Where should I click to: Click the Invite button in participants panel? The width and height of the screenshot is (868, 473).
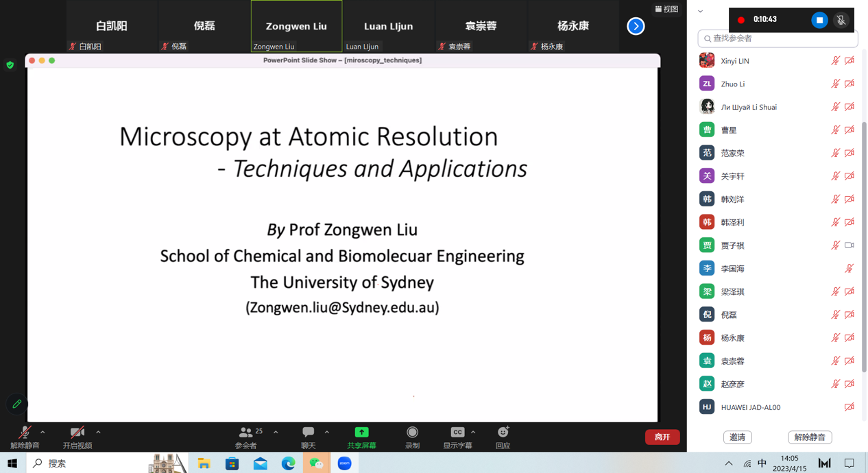pyautogui.click(x=738, y=437)
